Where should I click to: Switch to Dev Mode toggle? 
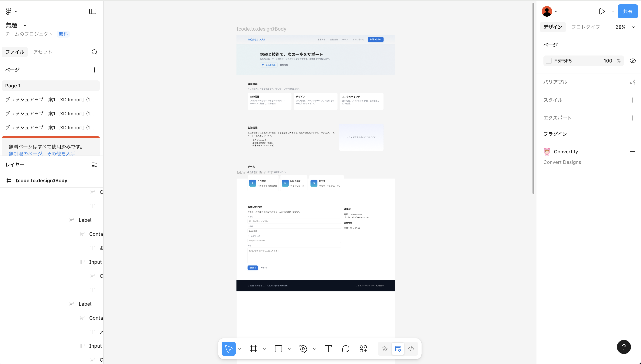pos(411,349)
